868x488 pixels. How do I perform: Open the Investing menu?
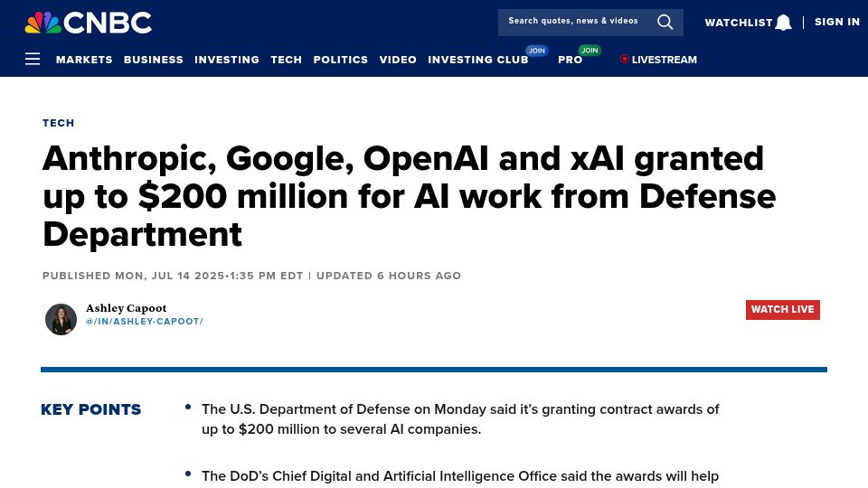[227, 60]
